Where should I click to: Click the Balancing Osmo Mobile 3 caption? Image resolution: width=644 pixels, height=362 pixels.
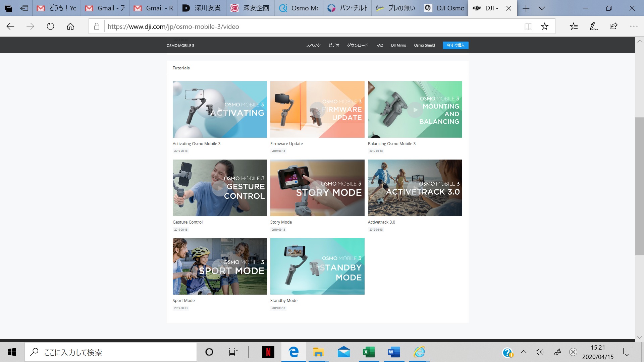point(392,143)
